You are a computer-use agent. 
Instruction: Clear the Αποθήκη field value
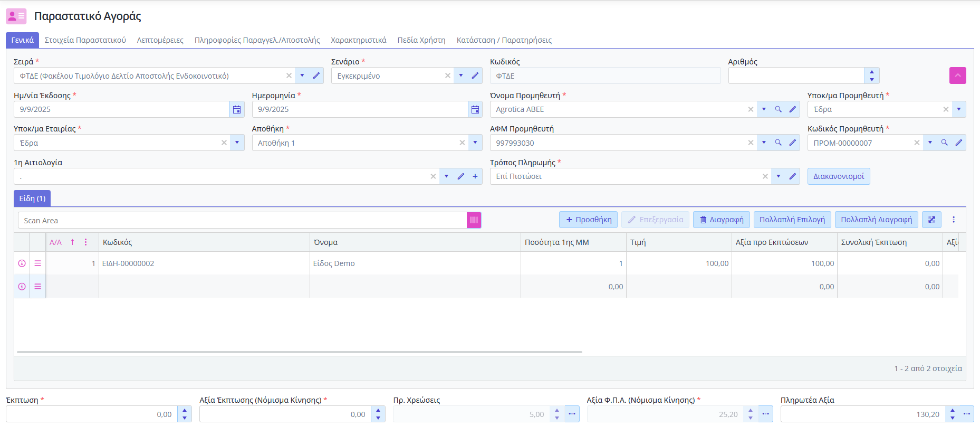pos(462,143)
